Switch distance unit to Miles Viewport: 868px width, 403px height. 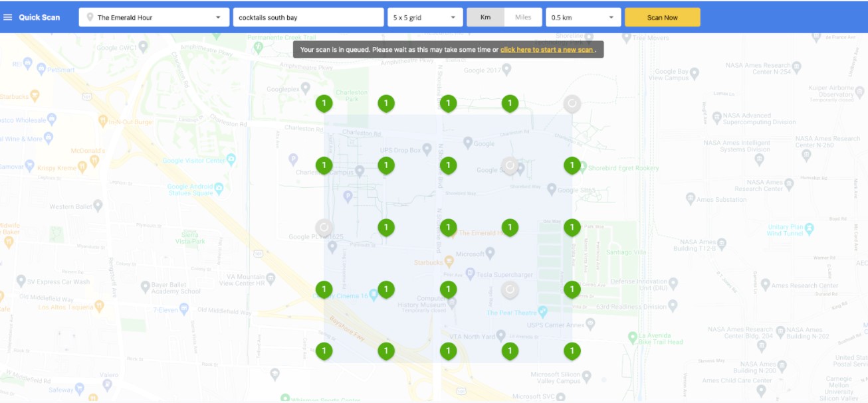pyautogui.click(x=523, y=17)
